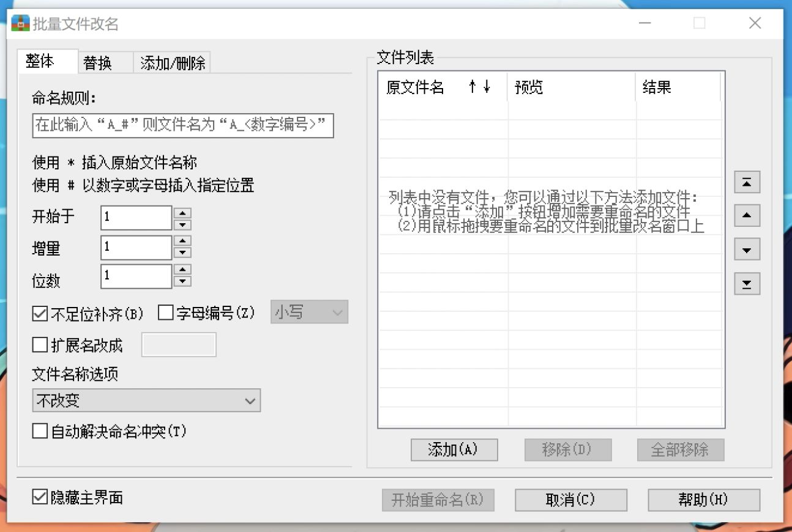This screenshot has height=532, width=792.
Task: Uncheck 不足位补齐 option
Action: click(x=39, y=313)
